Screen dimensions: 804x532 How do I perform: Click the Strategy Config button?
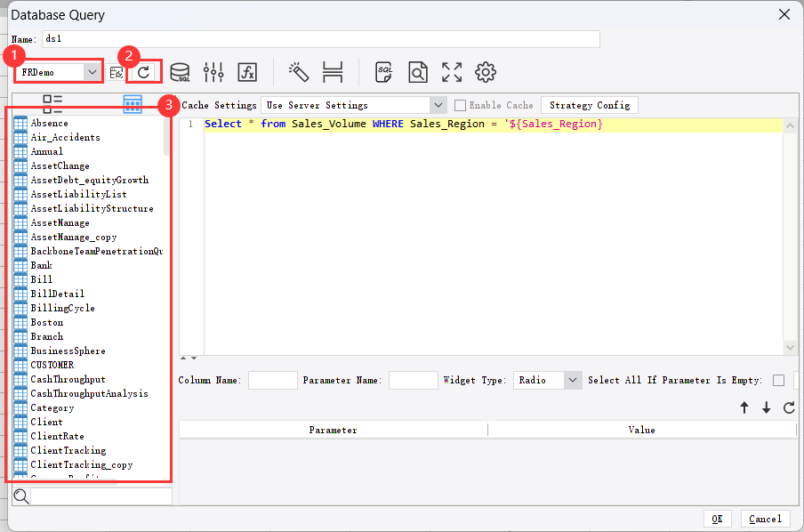coord(590,105)
